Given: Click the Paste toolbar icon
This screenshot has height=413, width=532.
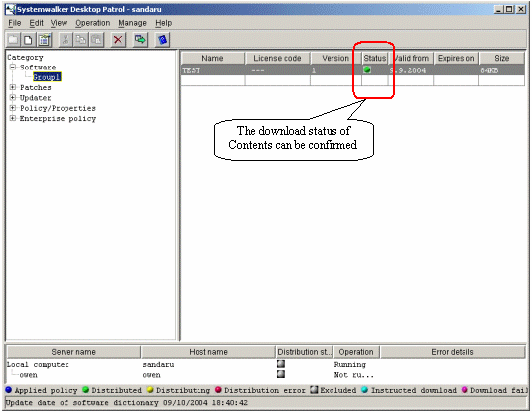Looking at the screenshot, I should tap(96, 40).
